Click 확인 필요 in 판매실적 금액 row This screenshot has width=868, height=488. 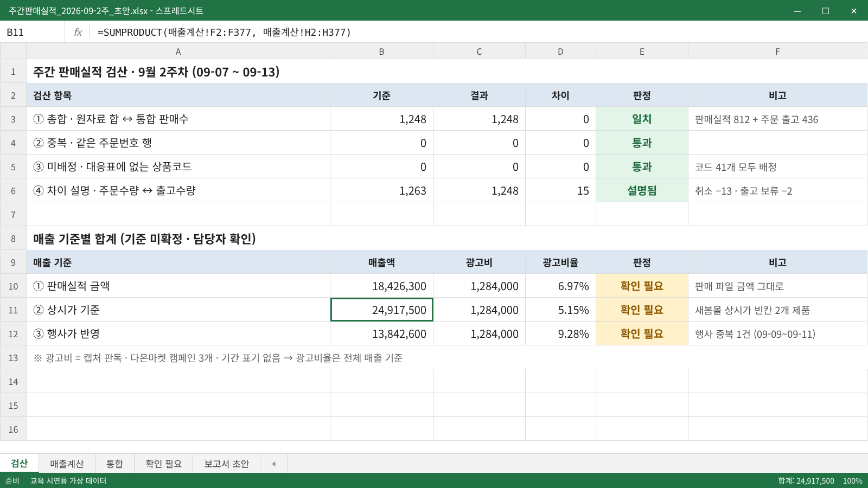click(x=642, y=286)
